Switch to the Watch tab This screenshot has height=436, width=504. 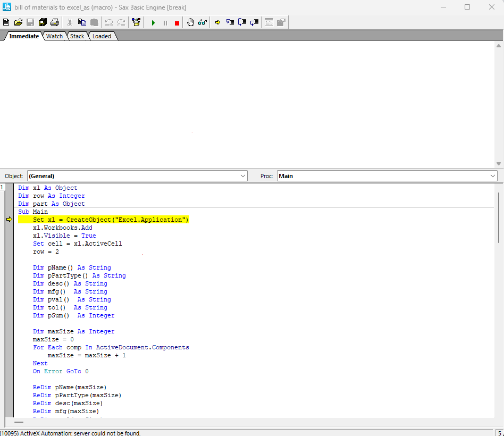54,36
